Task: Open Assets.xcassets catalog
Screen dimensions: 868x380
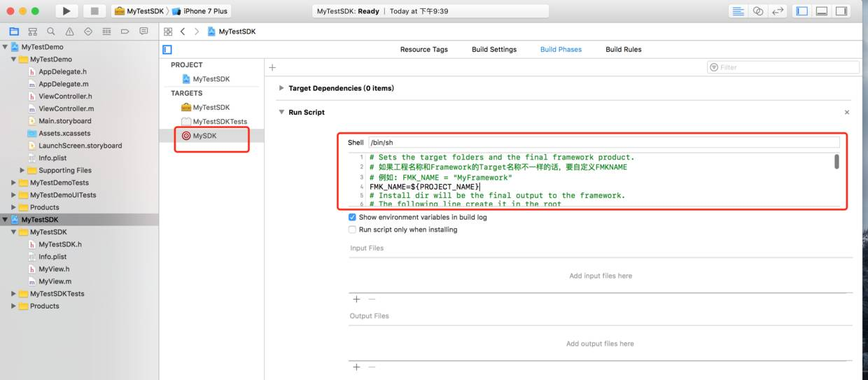Action: click(x=64, y=133)
